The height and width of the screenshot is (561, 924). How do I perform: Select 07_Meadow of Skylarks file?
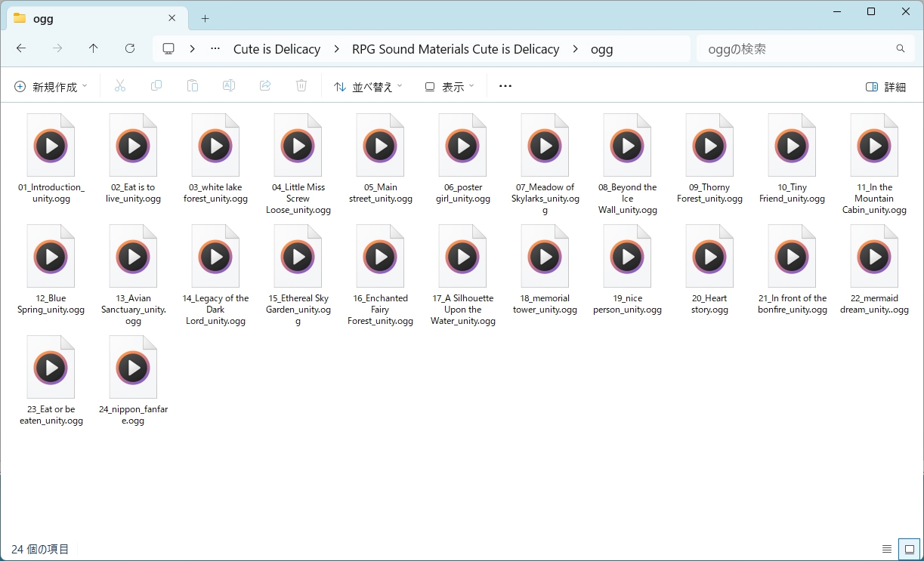[545, 164]
